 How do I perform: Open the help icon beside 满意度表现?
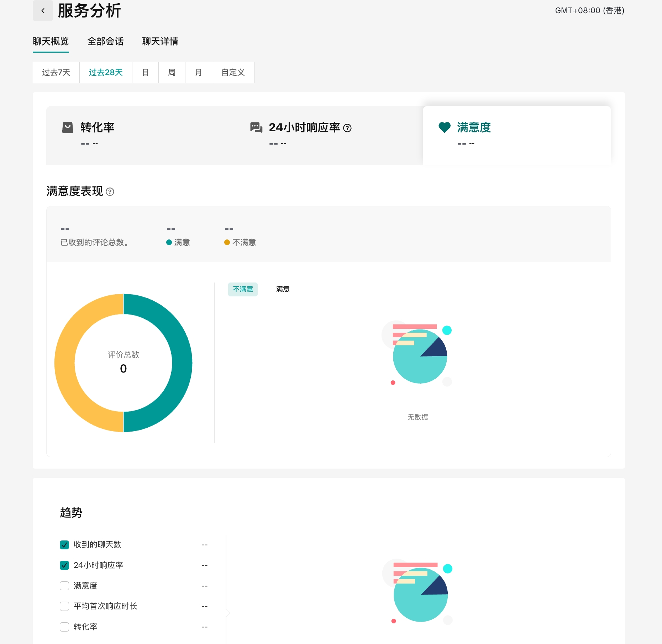coord(110,192)
